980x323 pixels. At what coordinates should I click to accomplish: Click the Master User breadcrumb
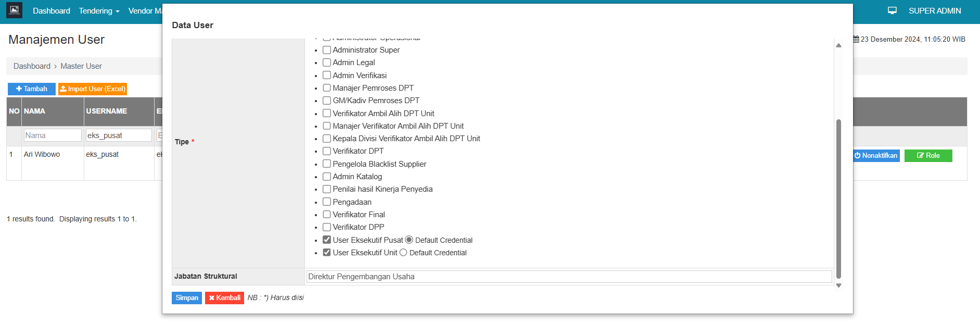pos(81,66)
